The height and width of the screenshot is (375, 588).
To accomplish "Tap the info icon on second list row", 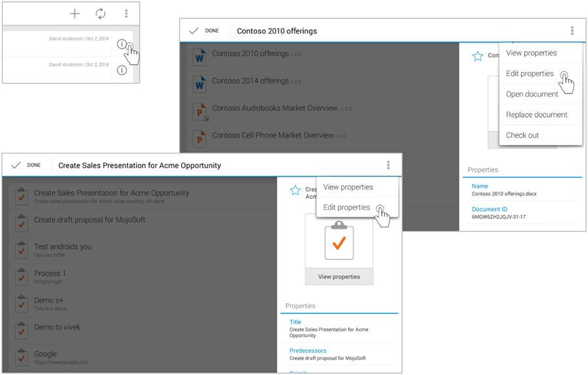I will click(122, 70).
